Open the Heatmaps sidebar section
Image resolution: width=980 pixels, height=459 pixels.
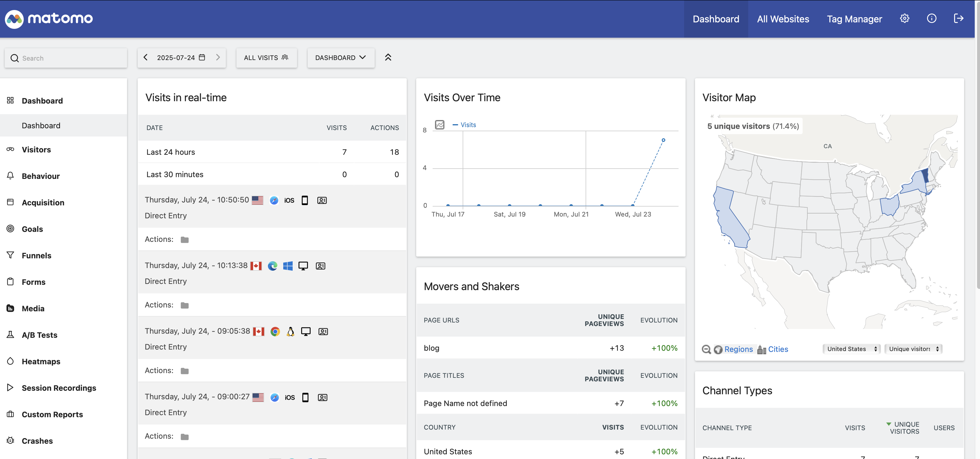[x=41, y=361]
